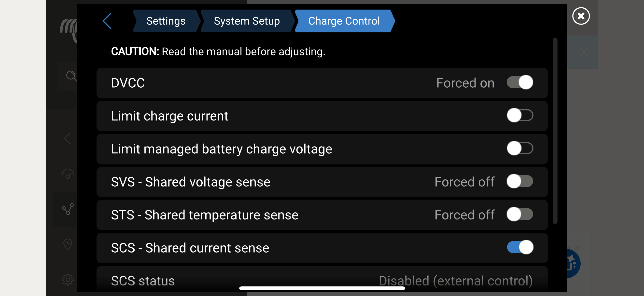This screenshot has width=644, height=296.
Task: Go to the System Setup breadcrumb
Action: [247, 21]
